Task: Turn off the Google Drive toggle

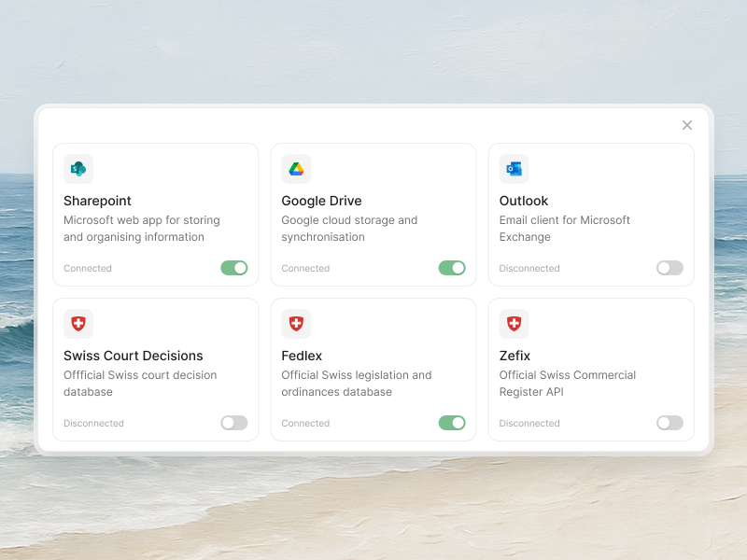Action: click(x=452, y=268)
